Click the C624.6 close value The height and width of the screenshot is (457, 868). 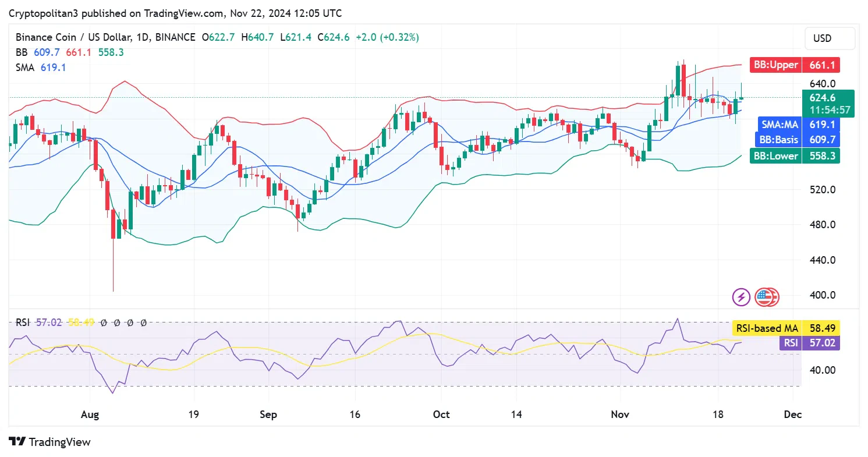(x=334, y=37)
